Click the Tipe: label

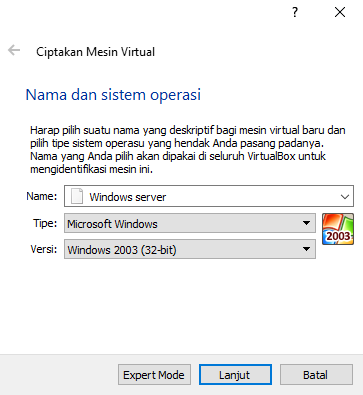(45, 223)
